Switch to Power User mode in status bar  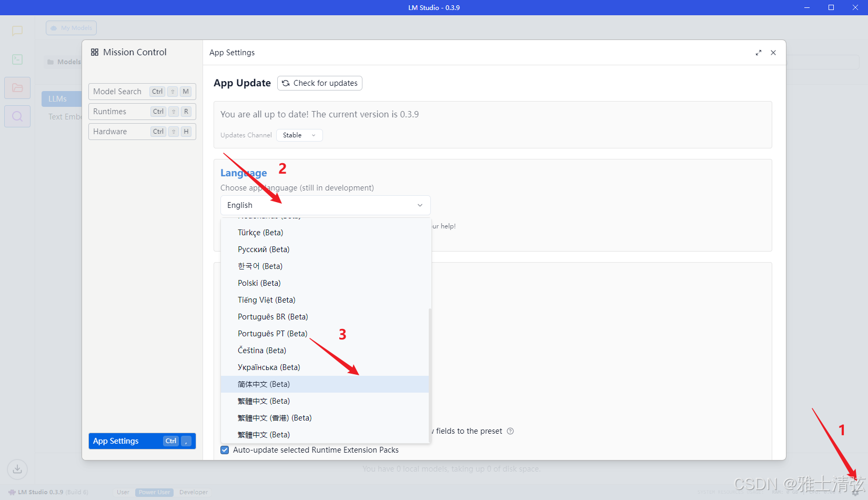(x=154, y=492)
